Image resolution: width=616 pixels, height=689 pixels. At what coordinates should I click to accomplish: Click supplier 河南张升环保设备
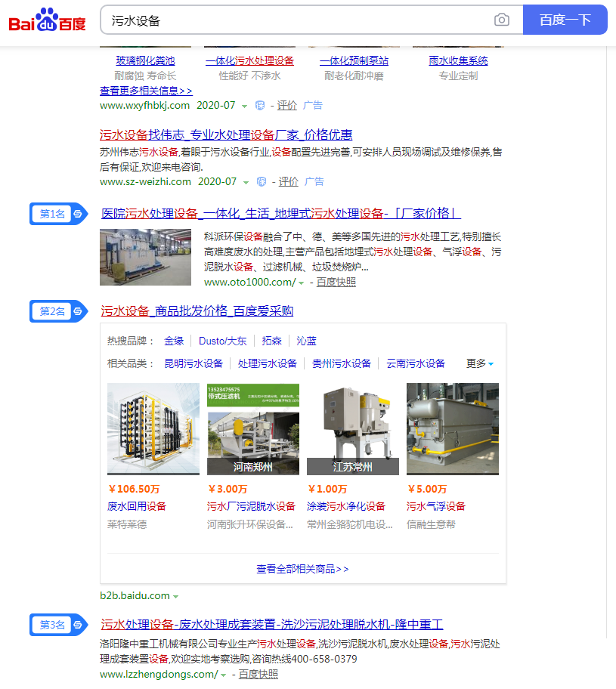coord(249,524)
